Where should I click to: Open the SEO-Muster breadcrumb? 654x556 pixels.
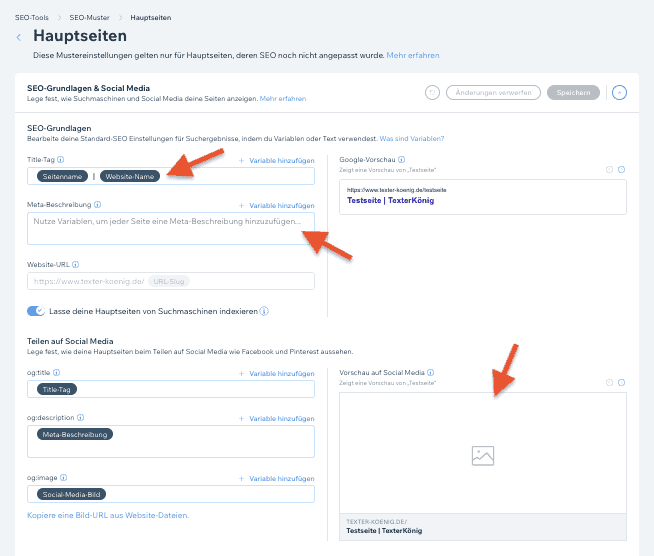click(89, 18)
